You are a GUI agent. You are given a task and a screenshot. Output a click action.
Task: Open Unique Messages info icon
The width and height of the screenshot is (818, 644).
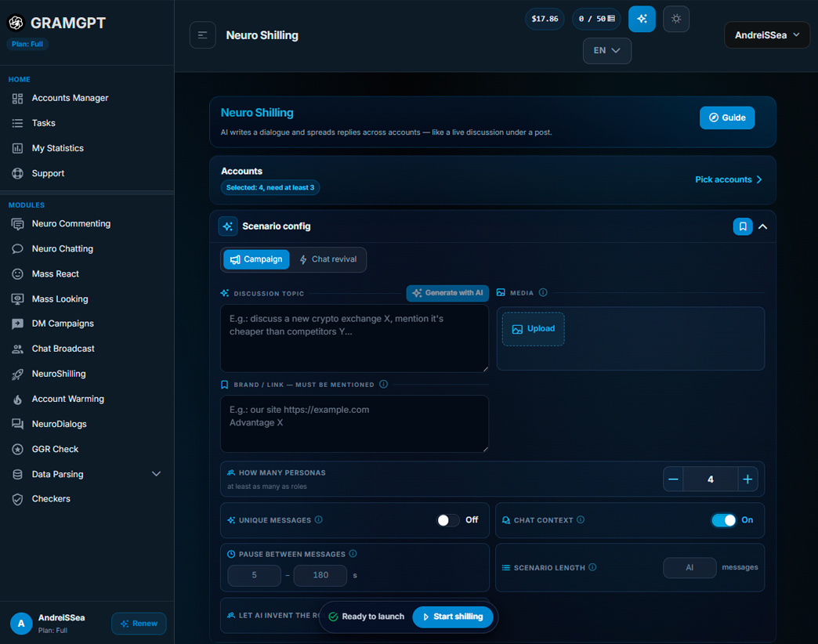pos(319,520)
